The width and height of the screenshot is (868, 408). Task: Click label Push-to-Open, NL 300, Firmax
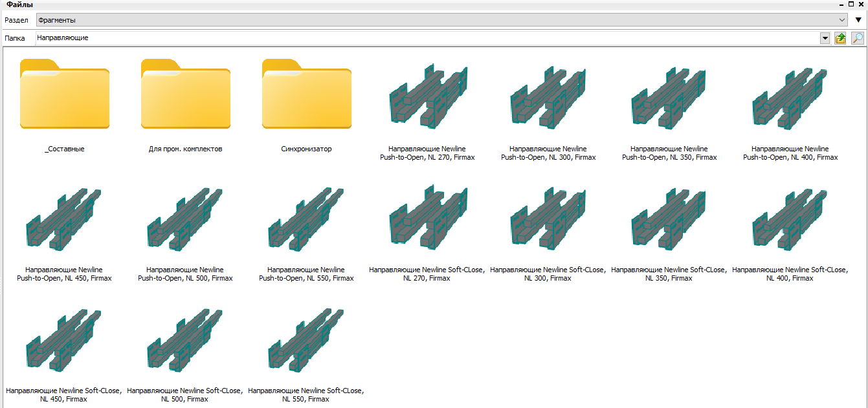coord(548,153)
